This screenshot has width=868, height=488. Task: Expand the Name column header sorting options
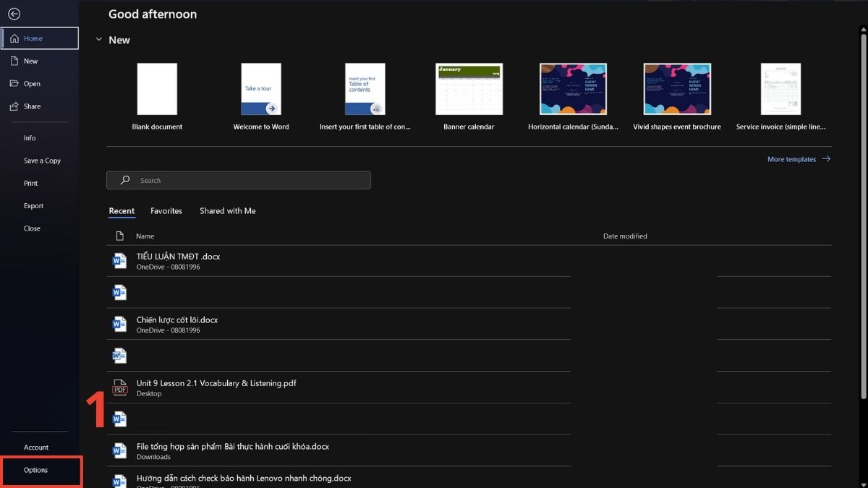point(145,236)
